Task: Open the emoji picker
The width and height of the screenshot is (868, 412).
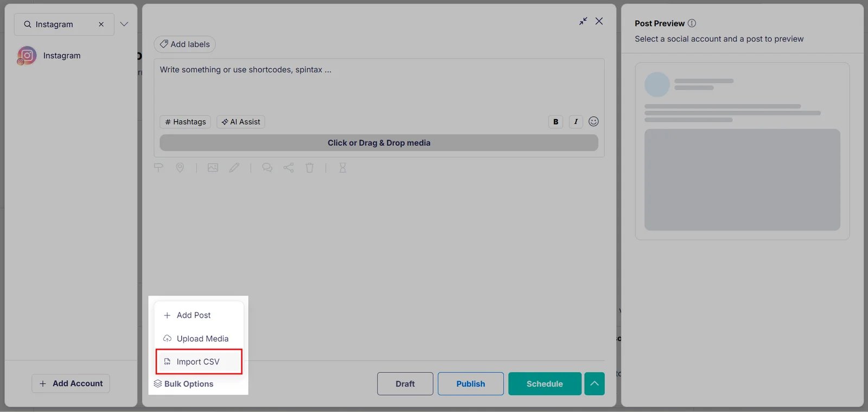Action: click(593, 121)
